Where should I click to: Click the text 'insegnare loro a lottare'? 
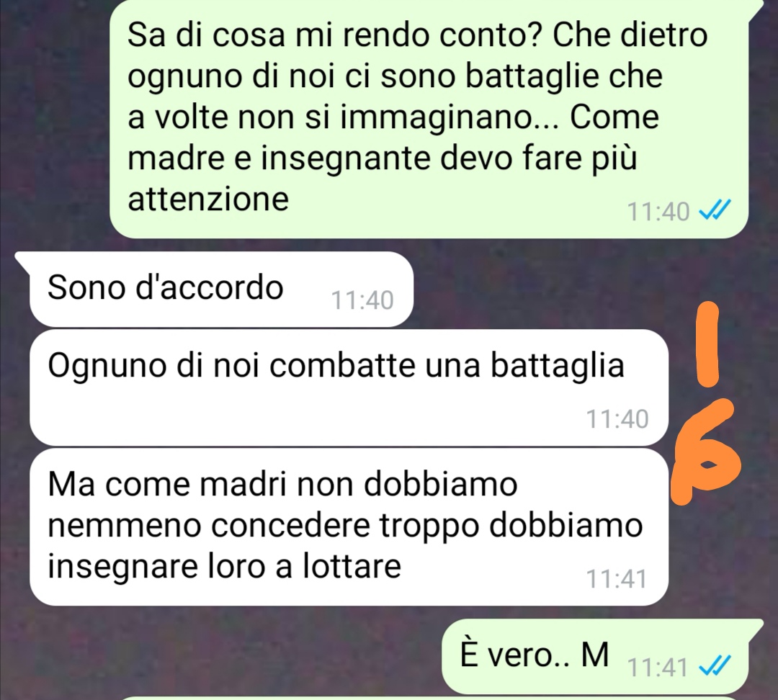[224, 565]
